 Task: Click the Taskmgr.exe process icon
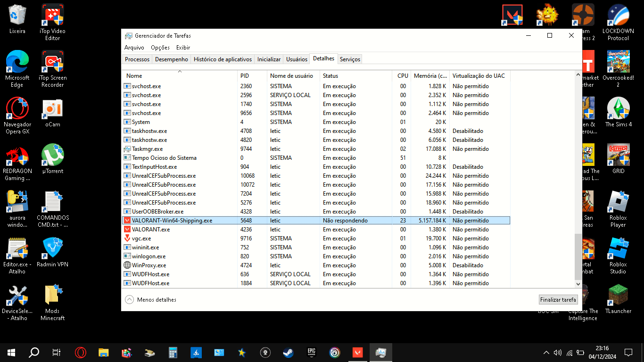[127, 148]
